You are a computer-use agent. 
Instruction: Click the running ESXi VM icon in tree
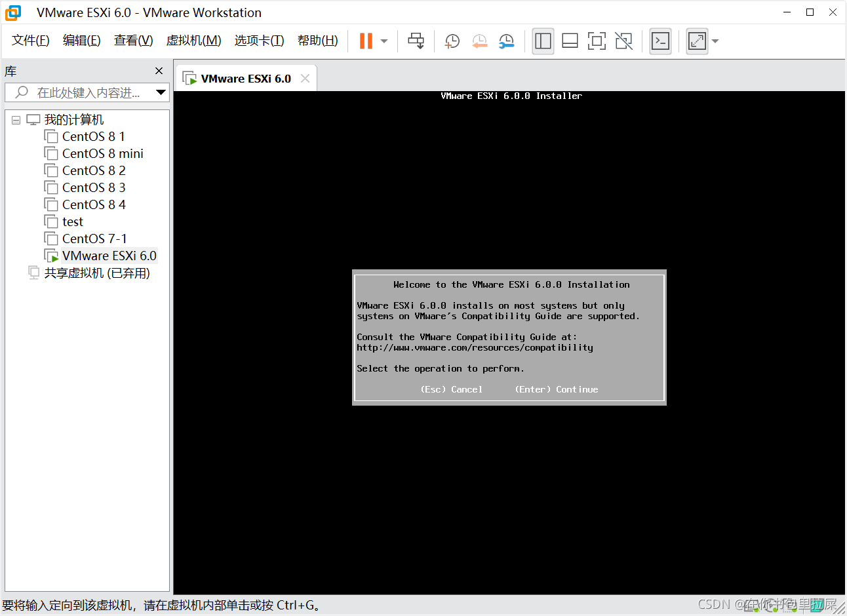pyautogui.click(x=51, y=256)
